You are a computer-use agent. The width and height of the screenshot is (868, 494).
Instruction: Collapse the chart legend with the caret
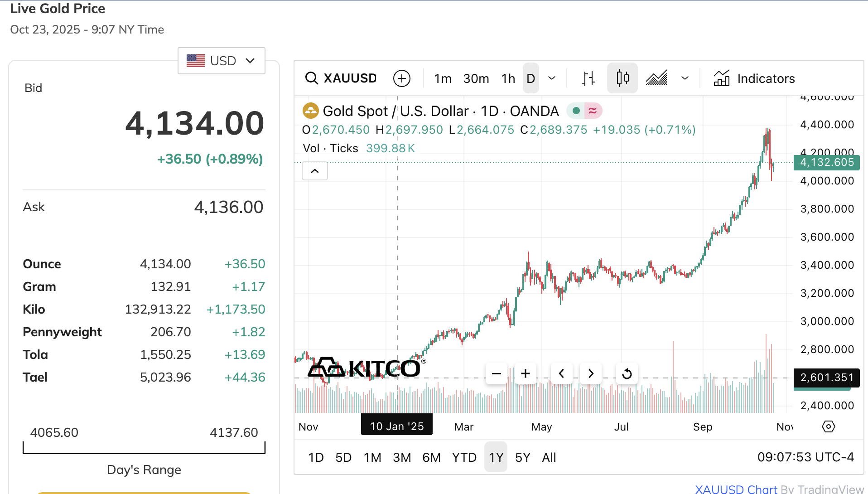coord(315,171)
